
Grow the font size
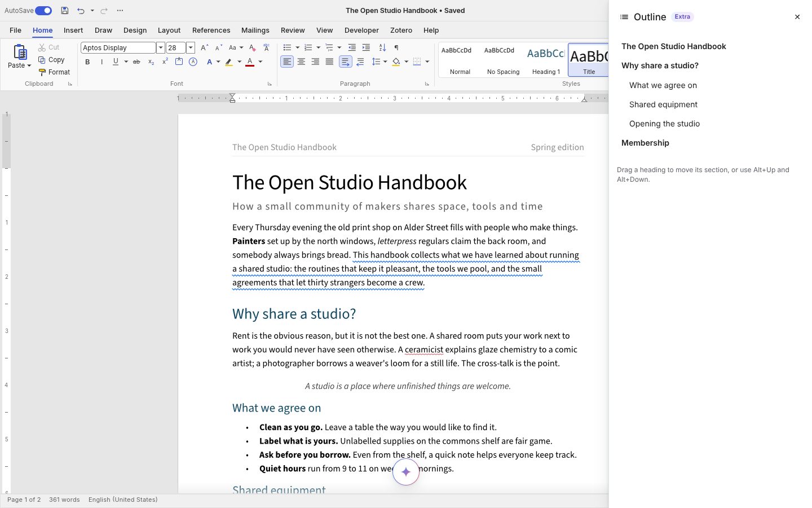click(204, 47)
